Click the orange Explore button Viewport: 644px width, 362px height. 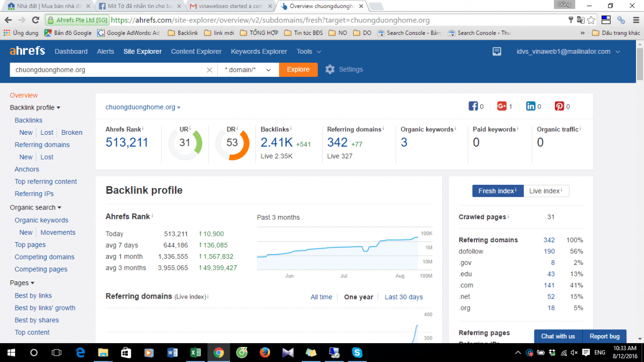point(298,70)
